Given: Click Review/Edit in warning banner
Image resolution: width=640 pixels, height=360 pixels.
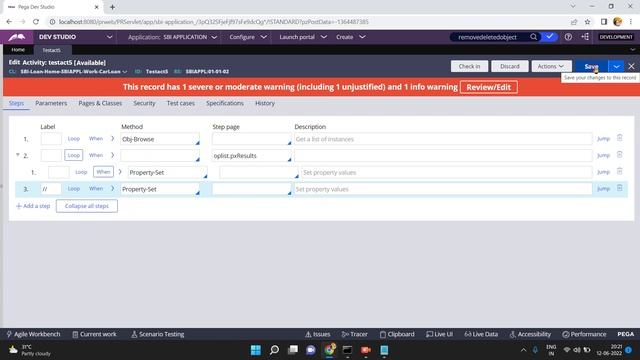Looking at the screenshot, I should click(x=489, y=87).
